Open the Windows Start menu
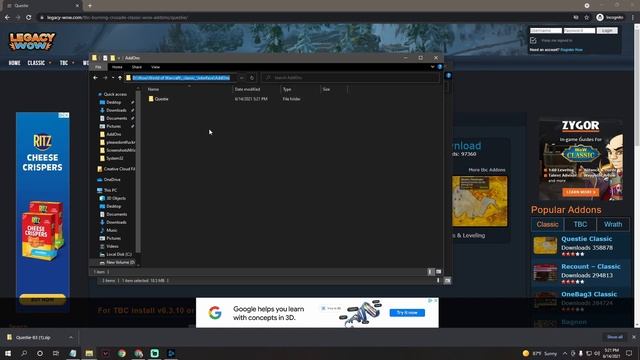This screenshot has width=640, height=360. coord(8,353)
